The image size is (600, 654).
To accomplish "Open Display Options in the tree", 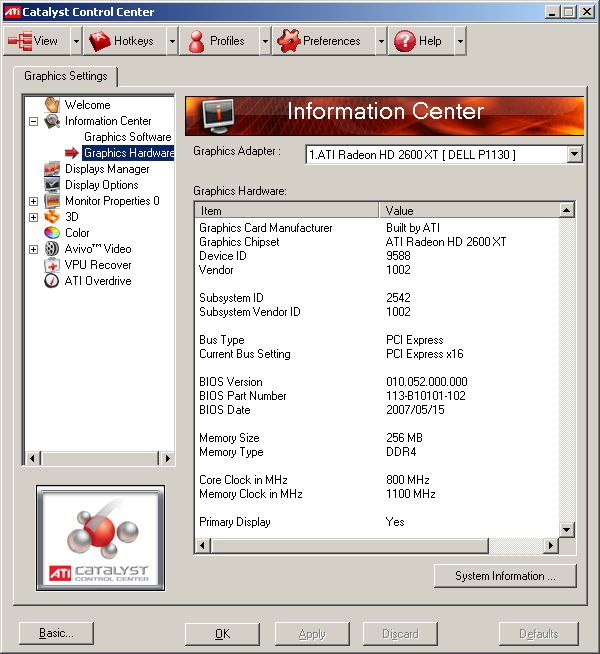I will click(x=102, y=185).
